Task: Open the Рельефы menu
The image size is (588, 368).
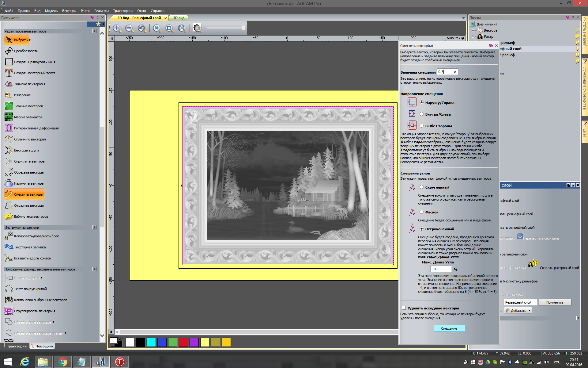Action: point(101,11)
